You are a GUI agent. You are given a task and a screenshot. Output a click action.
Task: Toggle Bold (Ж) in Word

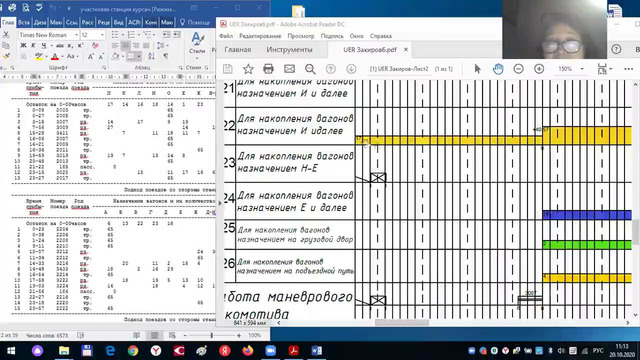[23, 45]
